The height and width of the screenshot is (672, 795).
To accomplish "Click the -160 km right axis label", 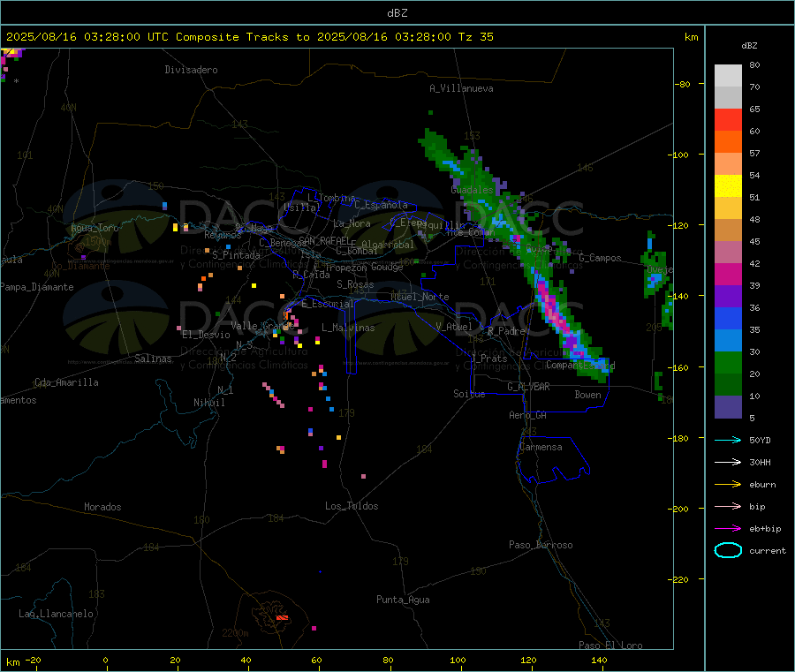I will 679,367.
